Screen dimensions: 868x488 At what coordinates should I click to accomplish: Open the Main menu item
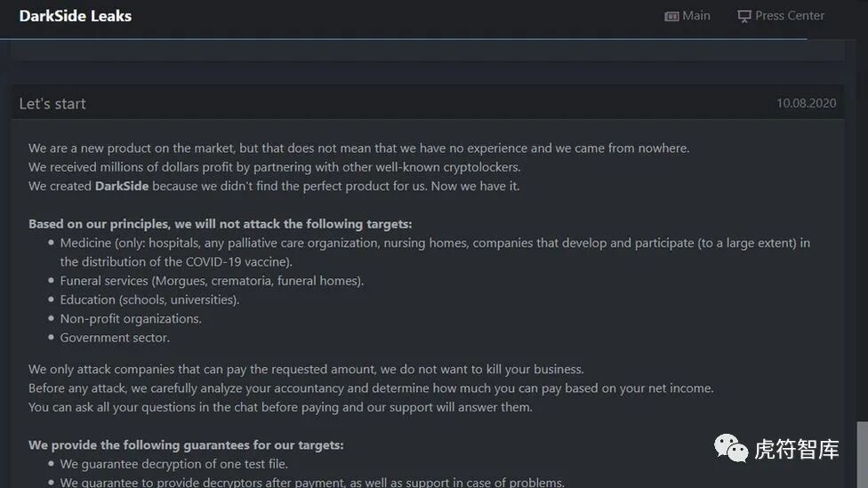pyautogui.click(x=687, y=16)
